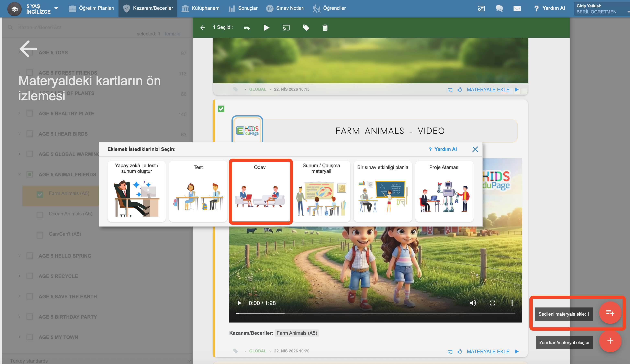
Task: Click the play arrow beside the upper MATERYALE EKLE
Action: click(x=517, y=89)
